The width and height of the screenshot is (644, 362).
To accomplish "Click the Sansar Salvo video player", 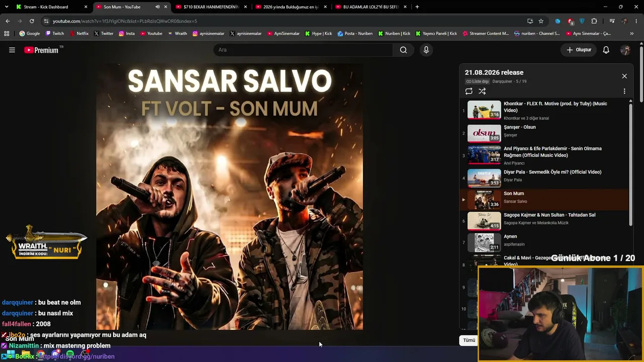I will point(229,196).
